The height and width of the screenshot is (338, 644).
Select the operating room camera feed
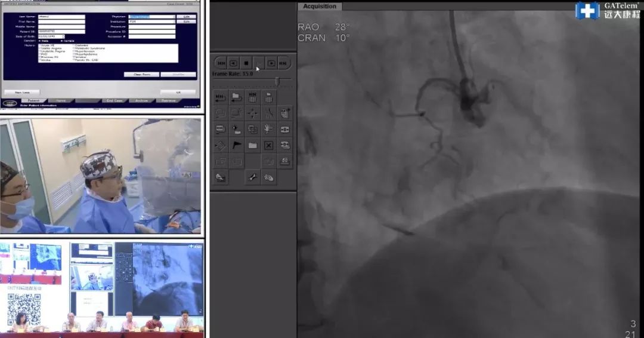[x=101, y=176]
